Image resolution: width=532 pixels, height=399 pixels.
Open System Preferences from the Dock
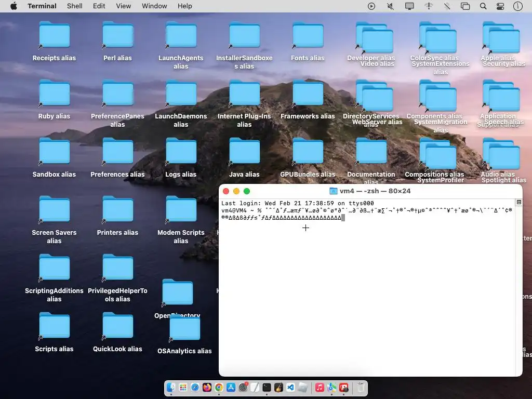[x=243, y=387]
